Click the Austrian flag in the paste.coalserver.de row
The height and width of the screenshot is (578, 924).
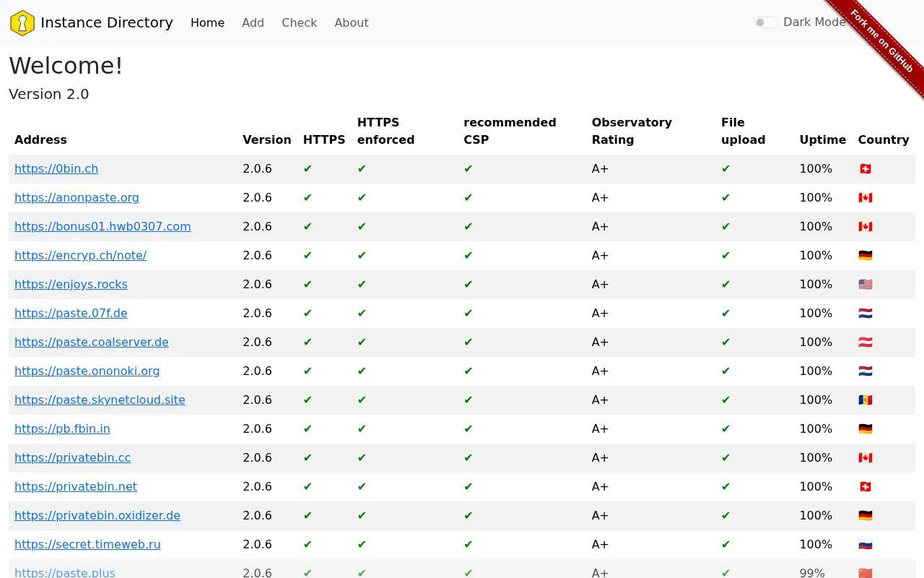pyautogui.click(x=865, y=342)
